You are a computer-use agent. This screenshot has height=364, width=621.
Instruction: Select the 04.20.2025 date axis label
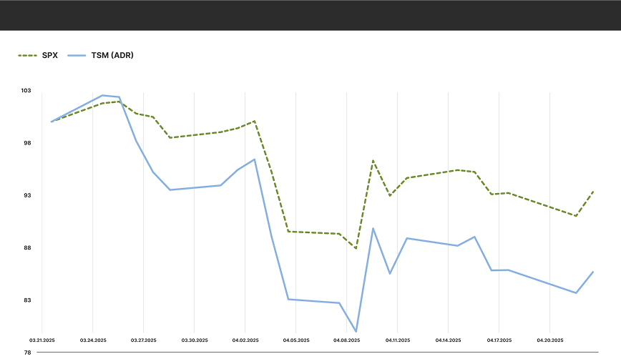point(549,341)
